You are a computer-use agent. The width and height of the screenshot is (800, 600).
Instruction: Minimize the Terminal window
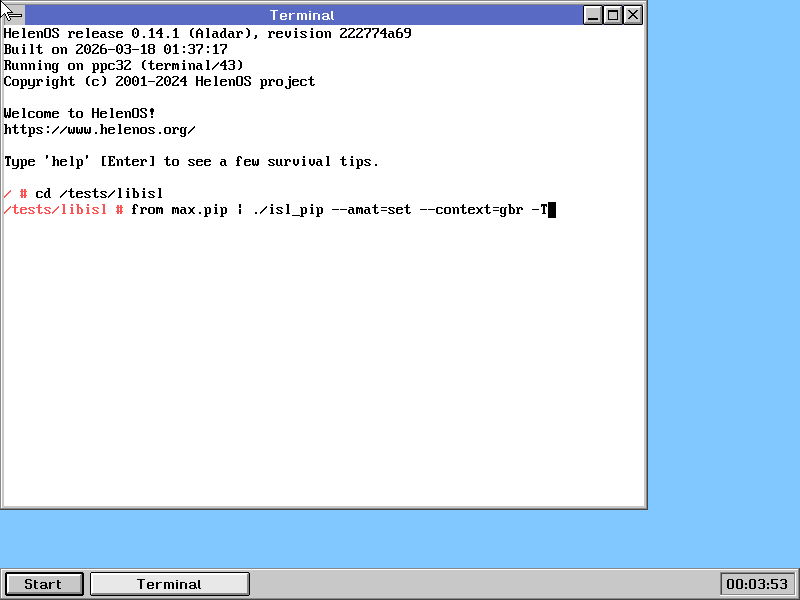point(593,15)
